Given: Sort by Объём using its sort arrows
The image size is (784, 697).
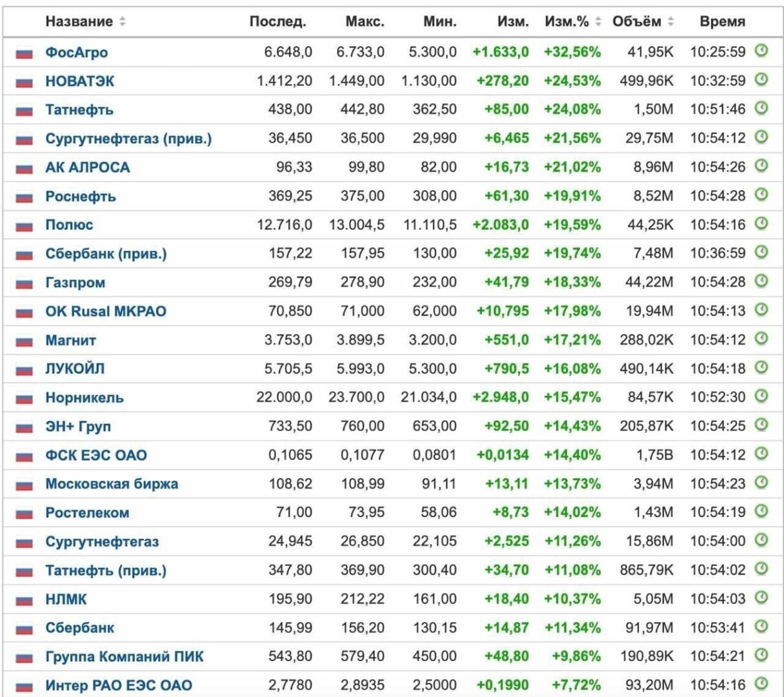Looking at the screenshot, I should [x=671, y=22].
